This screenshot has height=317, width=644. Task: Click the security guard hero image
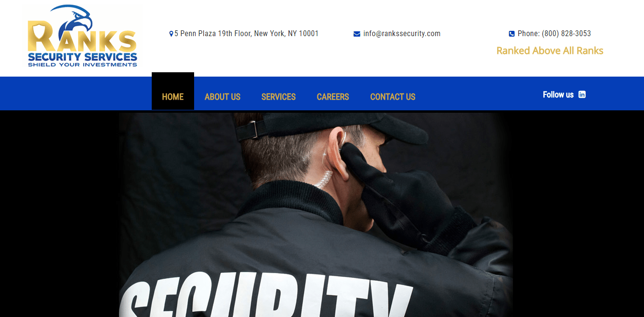click(316, 215)
